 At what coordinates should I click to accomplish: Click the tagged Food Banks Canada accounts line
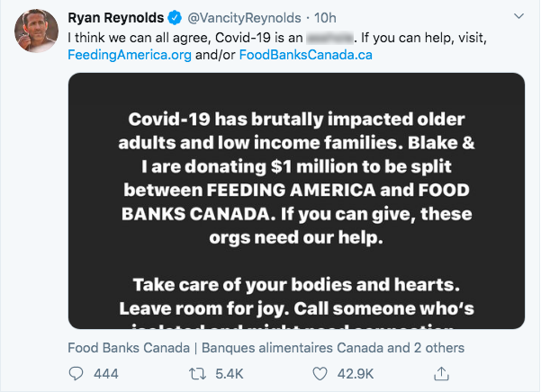click(266, 348)
